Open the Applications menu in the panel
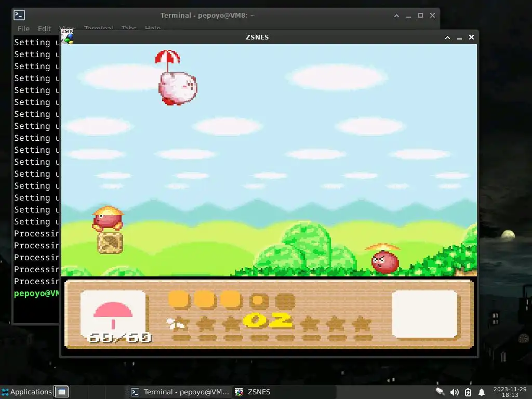Image resolution: width=532 pixels, height=399 pixels. (x=26, y=392)
